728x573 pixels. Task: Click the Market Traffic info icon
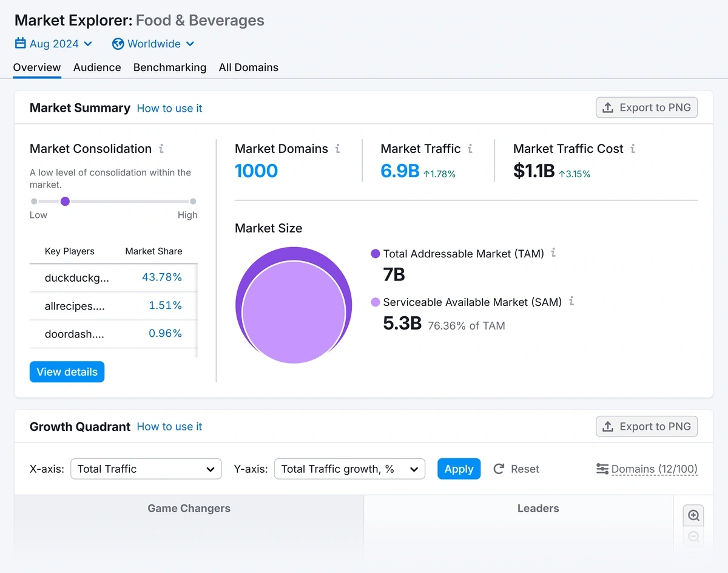470,149
